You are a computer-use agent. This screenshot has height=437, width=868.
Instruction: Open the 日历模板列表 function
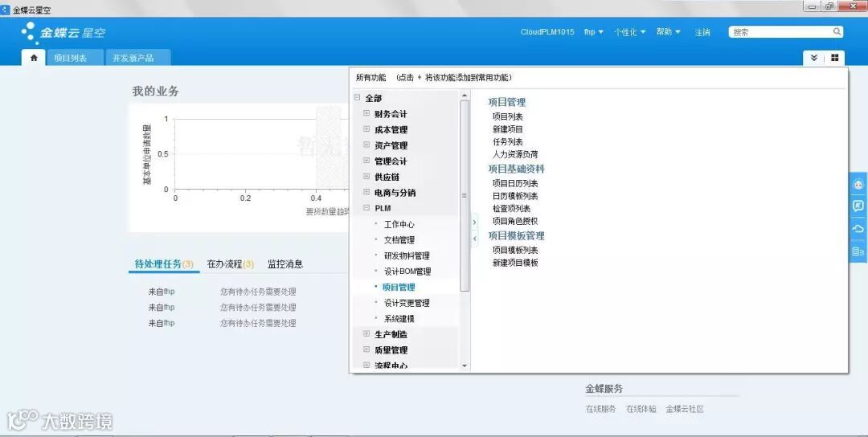(x=515, y=196)
